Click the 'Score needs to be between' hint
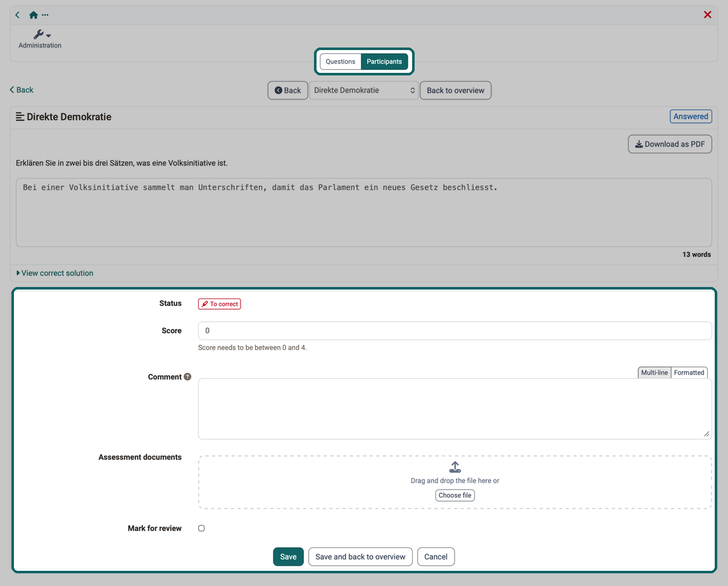This screenshot has height=586, width=728. point(252,348)
